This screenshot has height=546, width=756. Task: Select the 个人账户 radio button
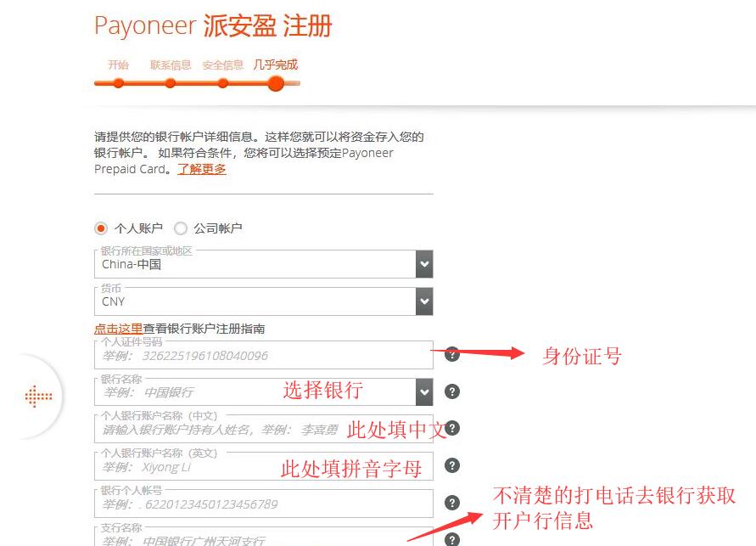tap(102, 228)
